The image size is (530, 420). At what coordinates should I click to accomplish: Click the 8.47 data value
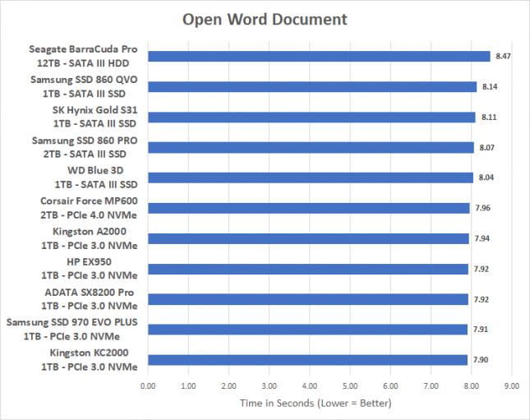pos(503,57)
